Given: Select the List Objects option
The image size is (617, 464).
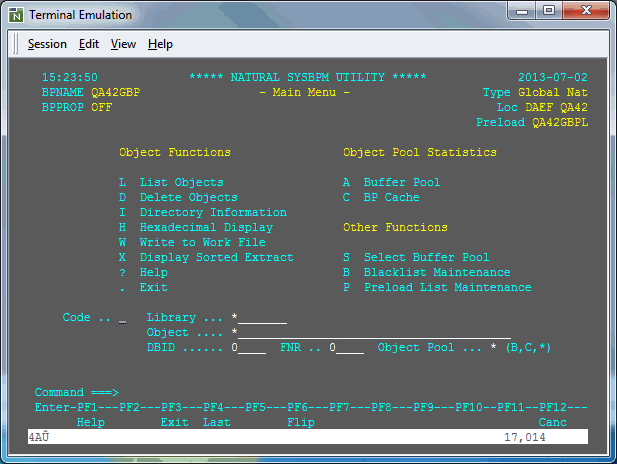Looking at the screenshot, I should pyautogui.click(x=181, y=182).
